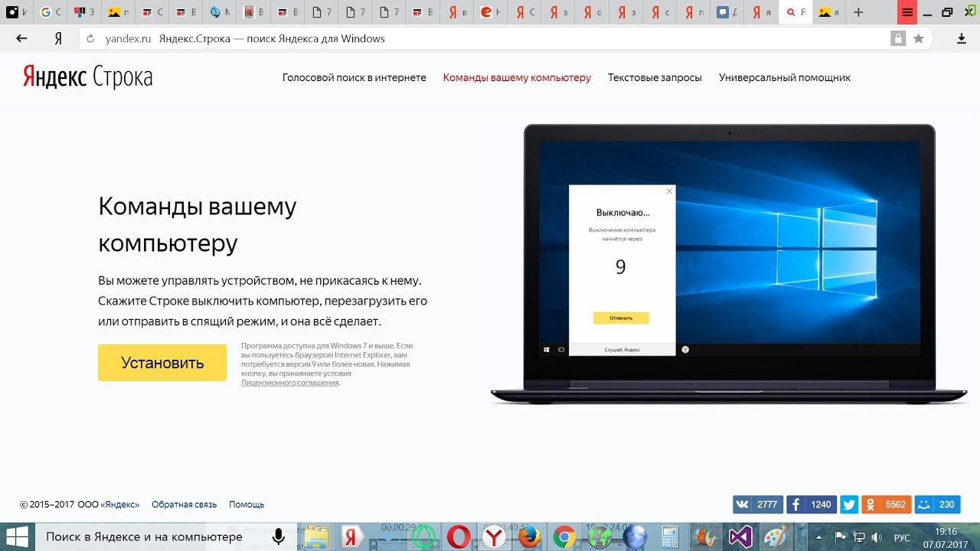
Task: Open the red browser menu button
Action: click(907, 12)
